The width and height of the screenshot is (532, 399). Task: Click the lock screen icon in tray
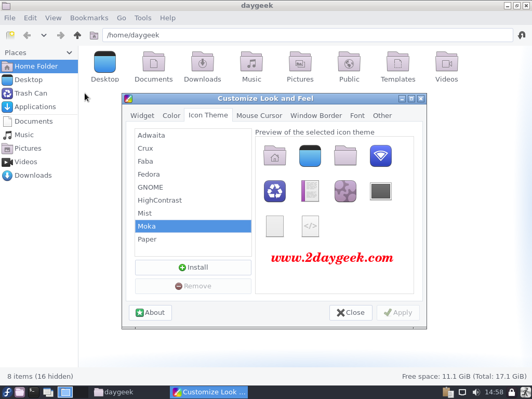pos(512,392)
